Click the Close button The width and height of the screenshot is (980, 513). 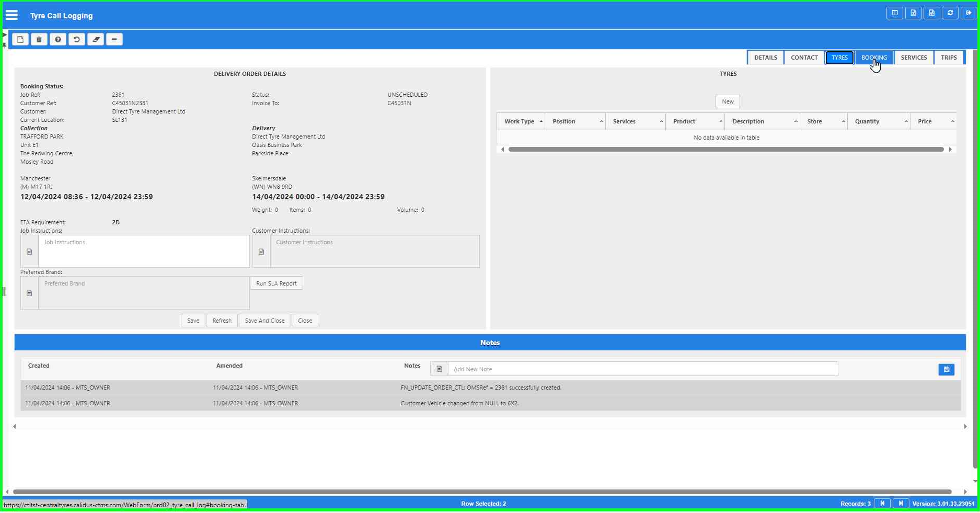pyautogui.click(x=305, y=321)
